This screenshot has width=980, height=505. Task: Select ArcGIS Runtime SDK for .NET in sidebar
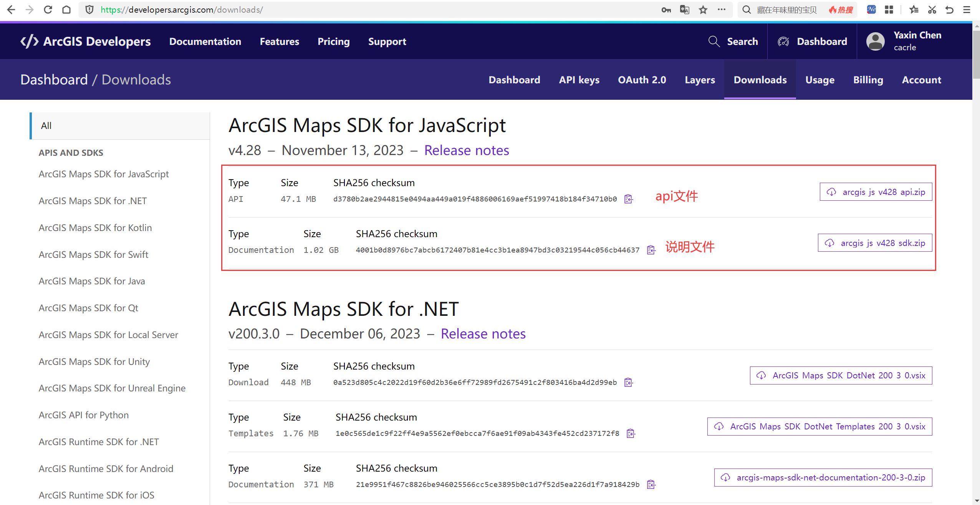(99, 442)
